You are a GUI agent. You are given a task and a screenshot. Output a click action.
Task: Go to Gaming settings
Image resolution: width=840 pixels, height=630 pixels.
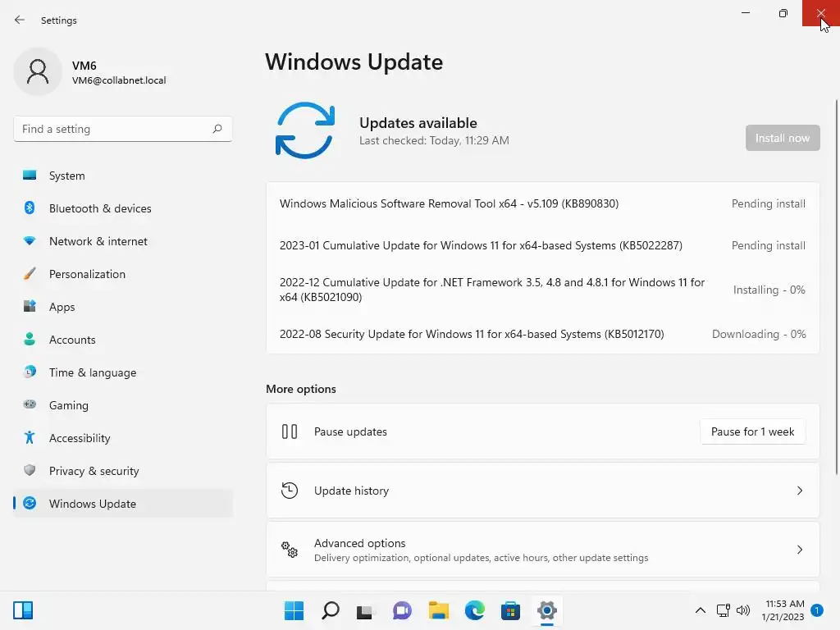pyautogui.click(x=123, y=405)
